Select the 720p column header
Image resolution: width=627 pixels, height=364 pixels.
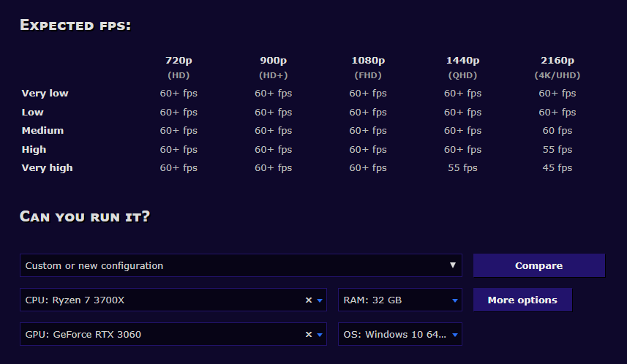tap(179, 61)
